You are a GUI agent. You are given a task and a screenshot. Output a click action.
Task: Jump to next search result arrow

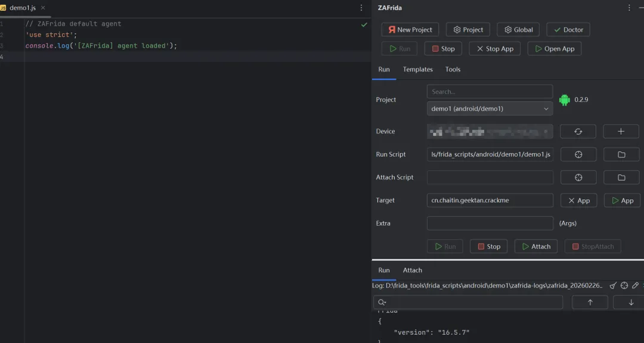click(x=630, y=303)
